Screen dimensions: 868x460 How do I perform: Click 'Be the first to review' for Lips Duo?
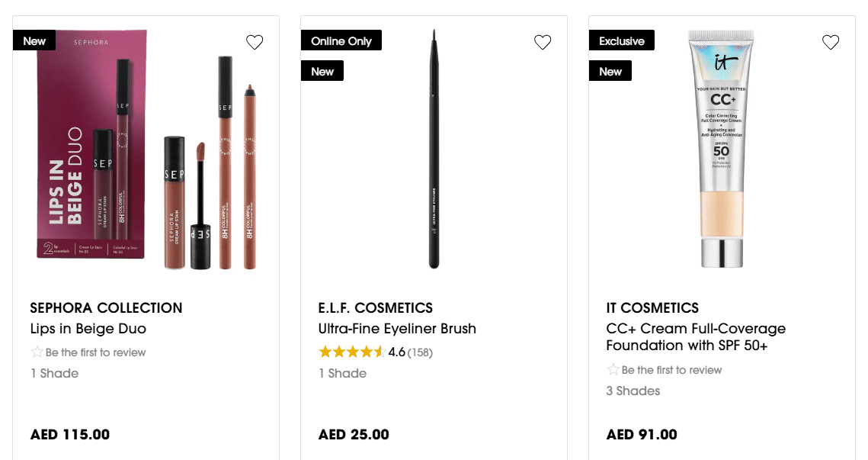(95, 352)
